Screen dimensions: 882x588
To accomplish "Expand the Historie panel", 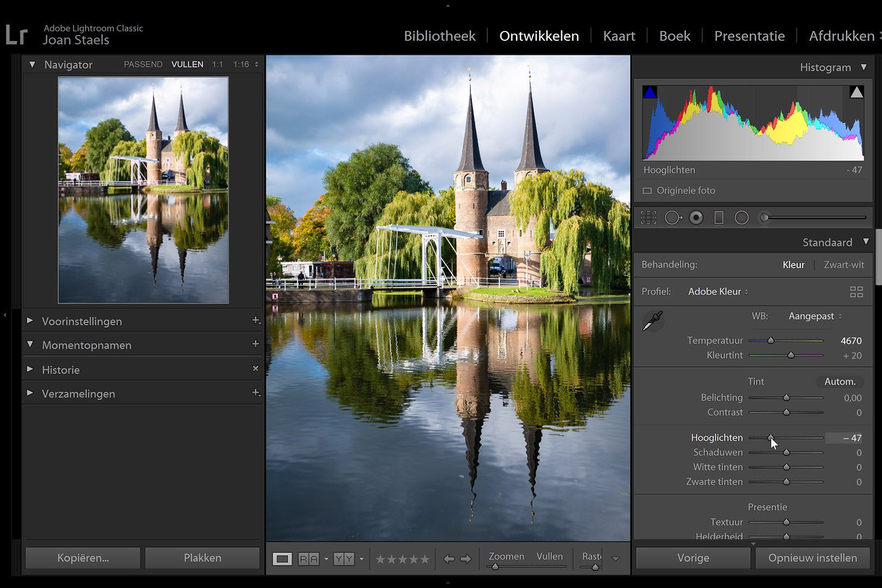I will [30, 369].
